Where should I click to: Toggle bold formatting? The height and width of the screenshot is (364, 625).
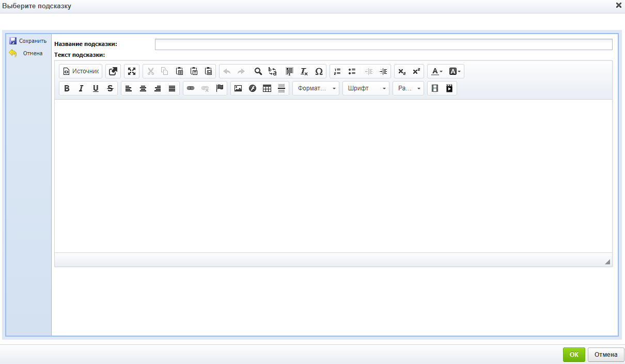click(x=67, y=88)
